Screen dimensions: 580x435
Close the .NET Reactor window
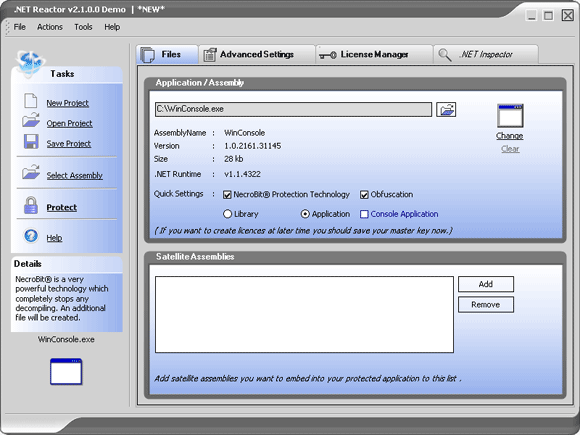pos(568,16)
